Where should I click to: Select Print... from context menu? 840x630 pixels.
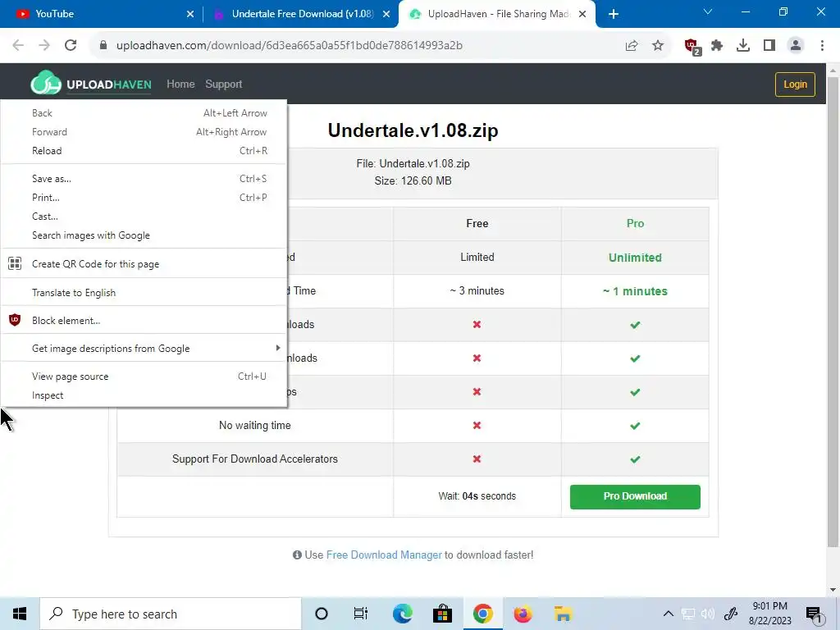point(144,197)
